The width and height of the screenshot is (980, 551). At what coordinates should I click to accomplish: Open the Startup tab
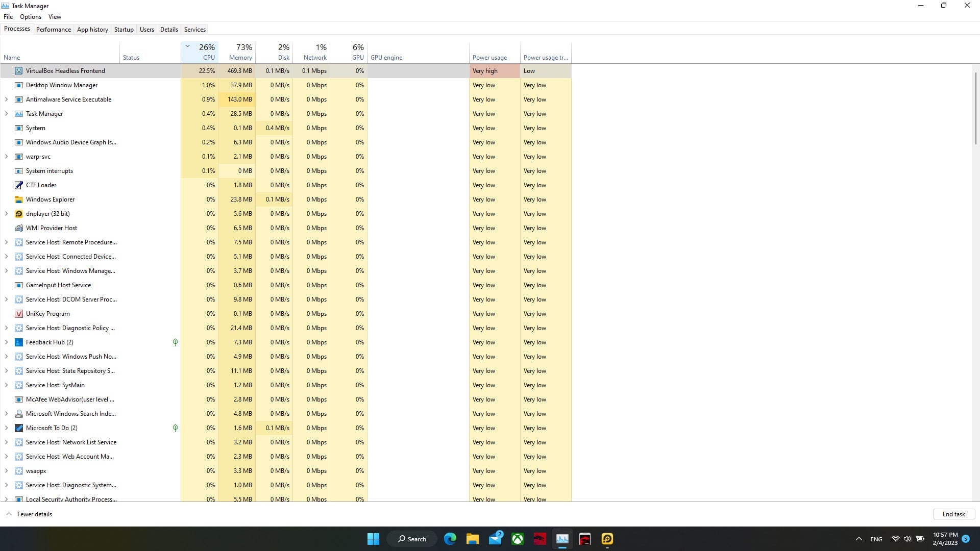point(124,30)
